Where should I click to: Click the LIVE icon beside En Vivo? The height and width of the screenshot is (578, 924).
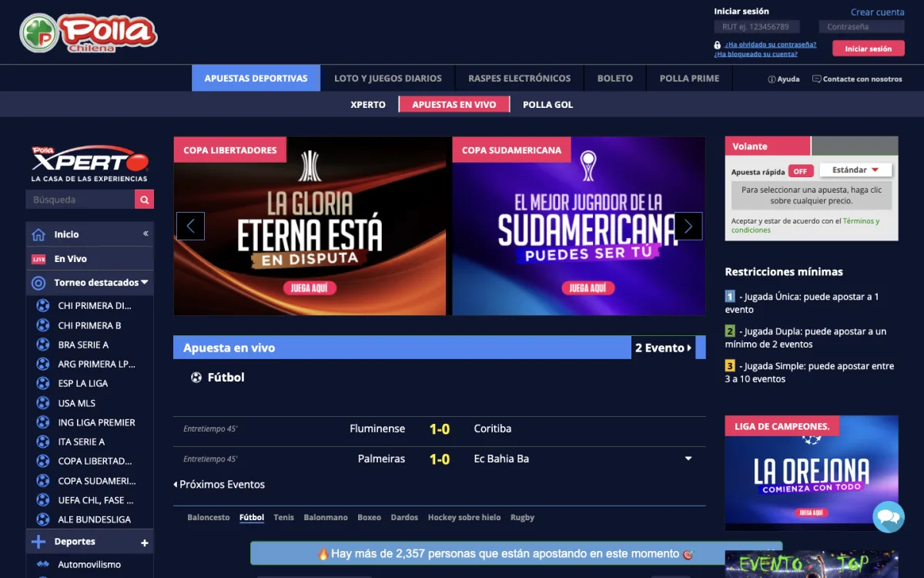pos(38,259)
